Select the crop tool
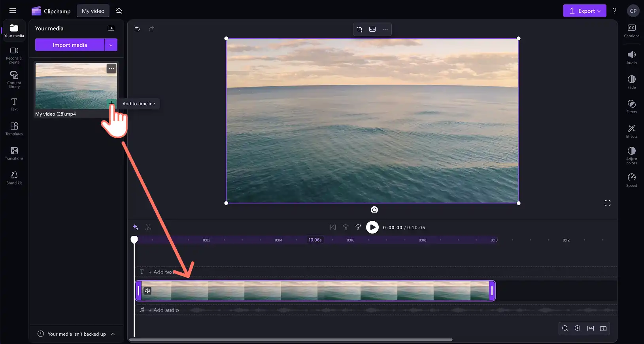644x344 pixels. [360, 29]
